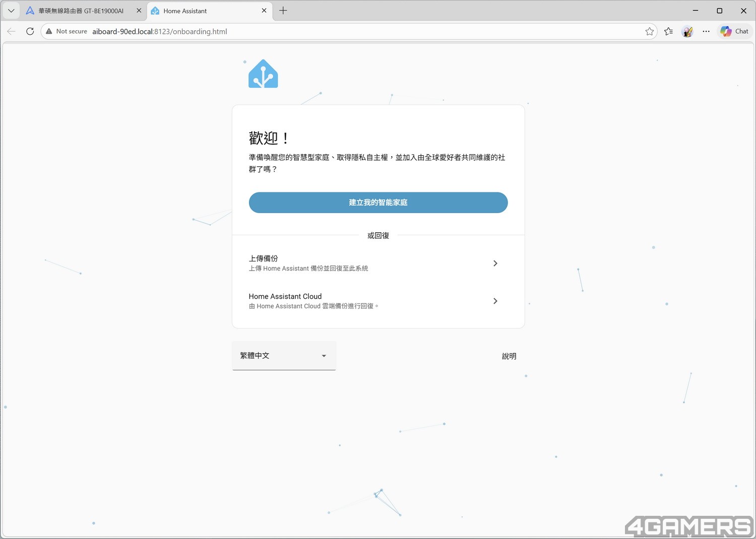The height and width of the screenshot is (539, 756).
Task: Click the browser refresh icon
Action: point(30,31)
